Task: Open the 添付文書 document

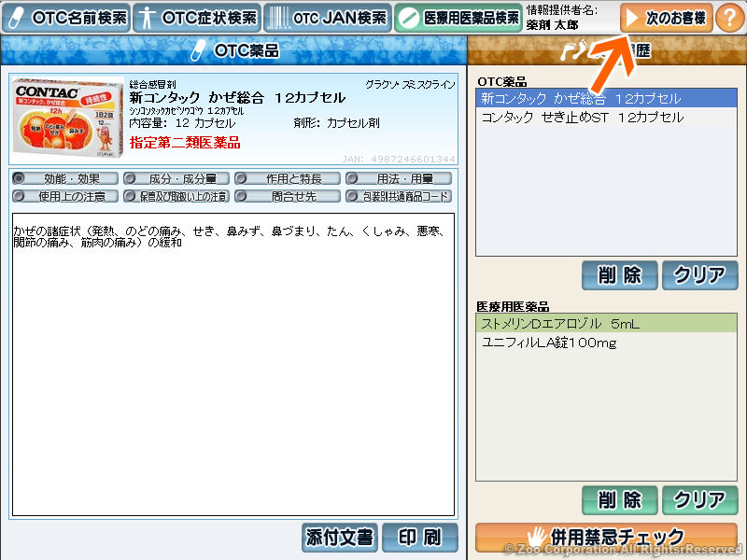Action: click(x=340, y=538)
